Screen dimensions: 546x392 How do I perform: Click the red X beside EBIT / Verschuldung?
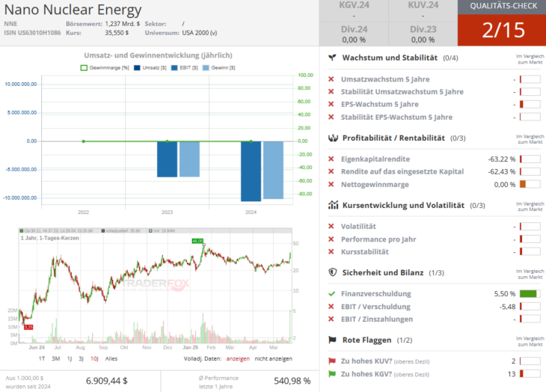point(331,307)
